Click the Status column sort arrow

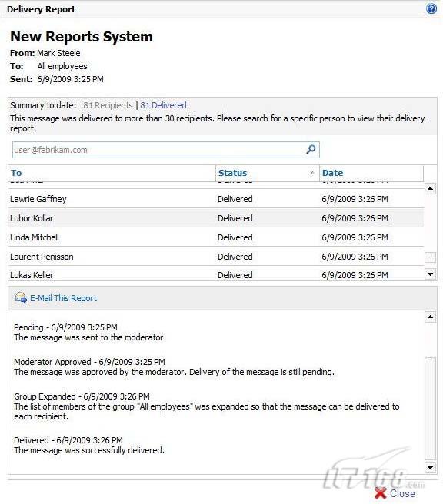311,173
